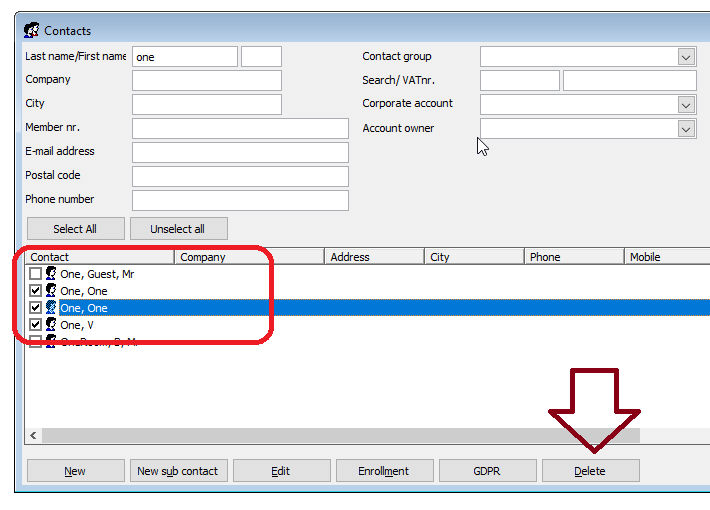The width and height of the screenshot is (710, 510).
Task: Click the City column header
Action: click(474, 257)
